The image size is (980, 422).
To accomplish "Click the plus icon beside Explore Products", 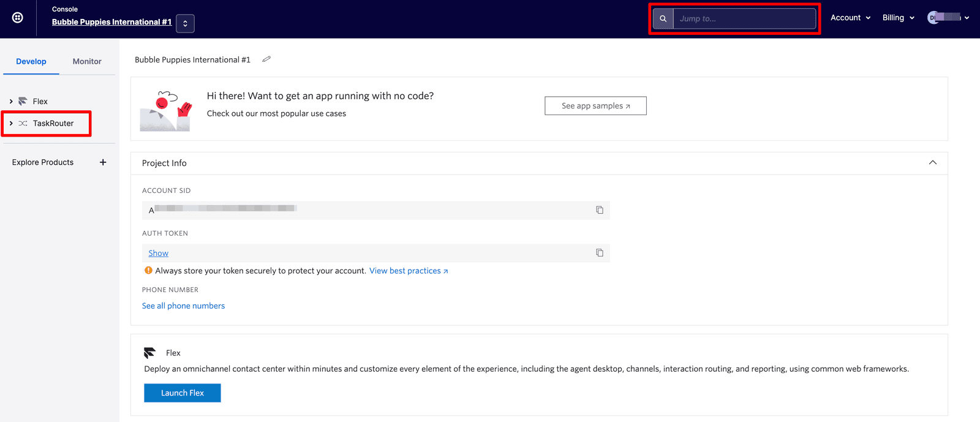I will [x=103, y=162].
